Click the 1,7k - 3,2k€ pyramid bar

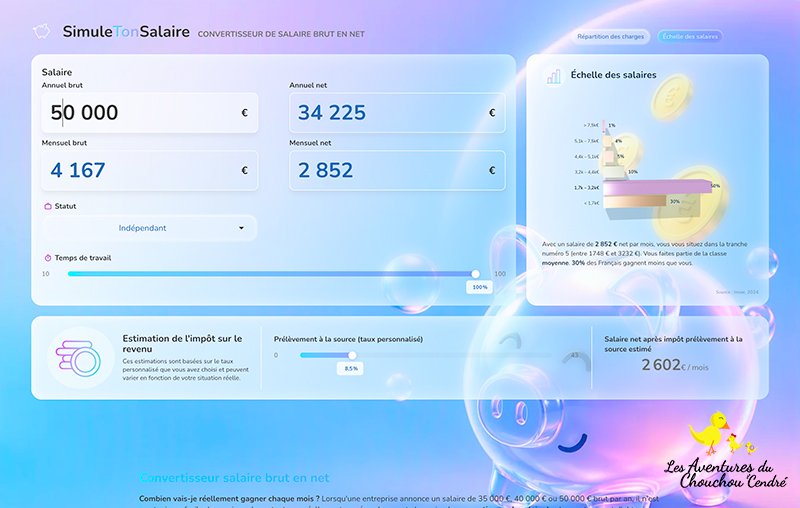[x=657, y=188]
